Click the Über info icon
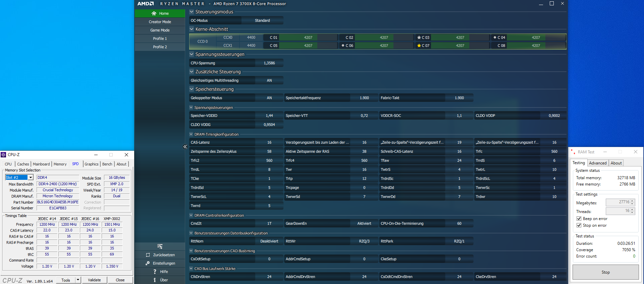Image resolution: width=644 pixels, height=284 pixels. tap(155, 280)
